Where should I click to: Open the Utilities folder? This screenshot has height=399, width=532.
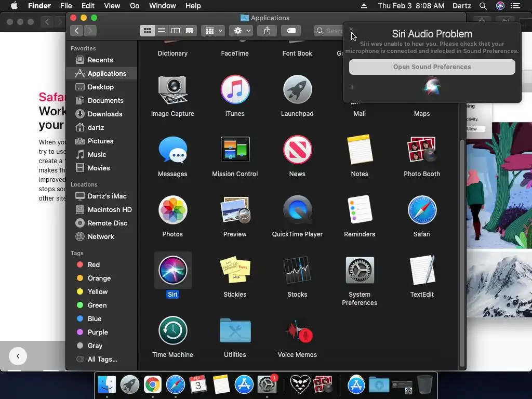(235, 330)
